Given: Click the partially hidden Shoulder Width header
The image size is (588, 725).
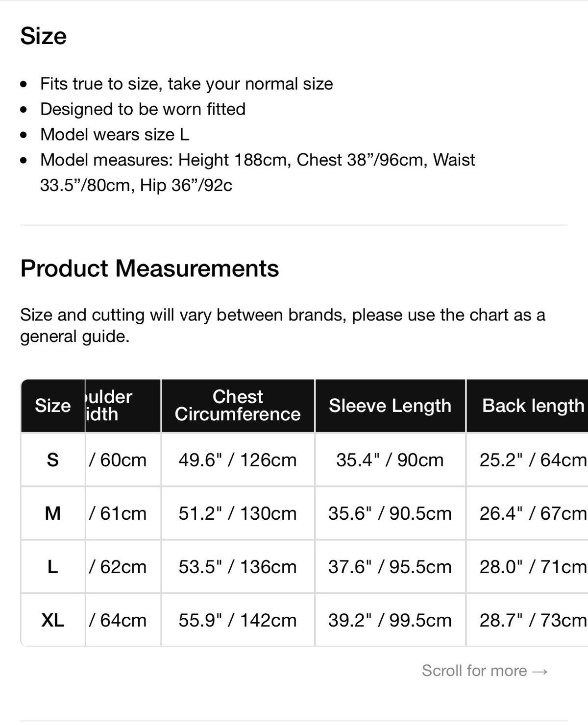Looking at the screenshot, I should 123,406.
